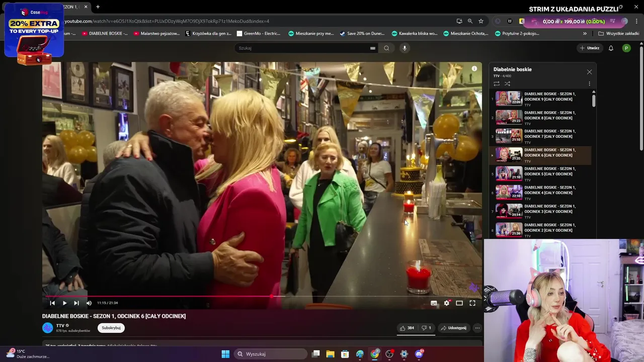Click the install app icon in address bar

[459, 21]
